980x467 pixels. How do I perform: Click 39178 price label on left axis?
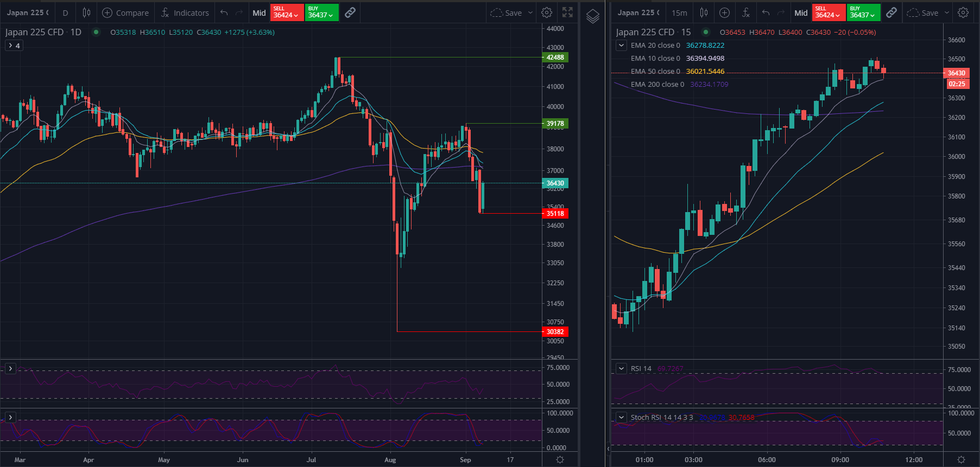tap(555, 124)
